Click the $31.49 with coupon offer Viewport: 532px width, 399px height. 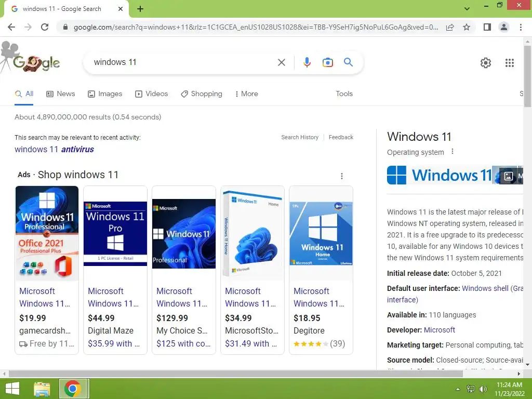[x=251, y=344]
